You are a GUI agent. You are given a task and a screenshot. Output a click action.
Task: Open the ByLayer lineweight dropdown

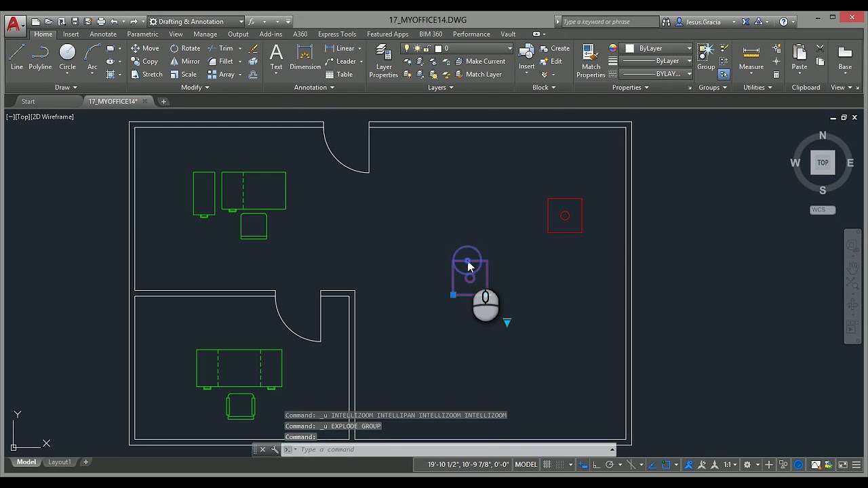coord(656,61)
